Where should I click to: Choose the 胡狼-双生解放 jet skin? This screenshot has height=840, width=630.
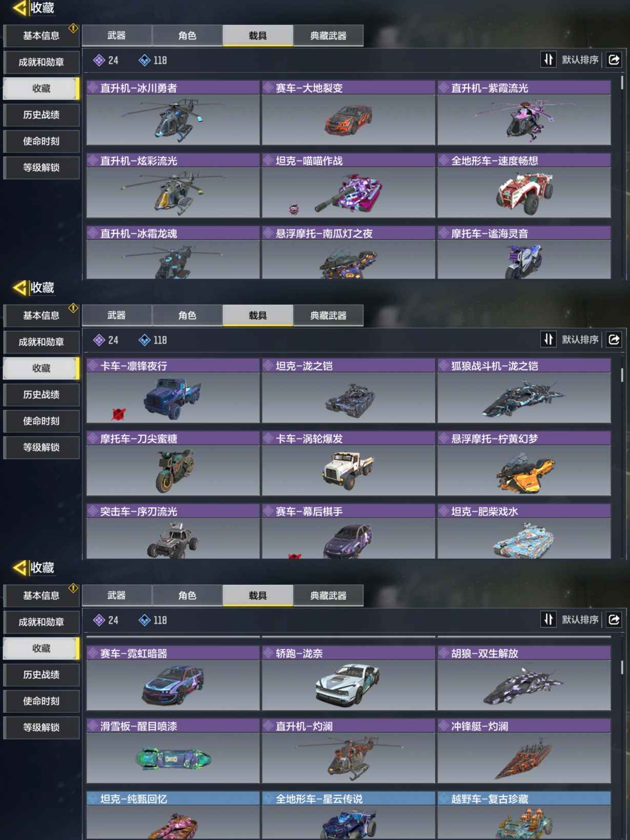coord(524,678)
